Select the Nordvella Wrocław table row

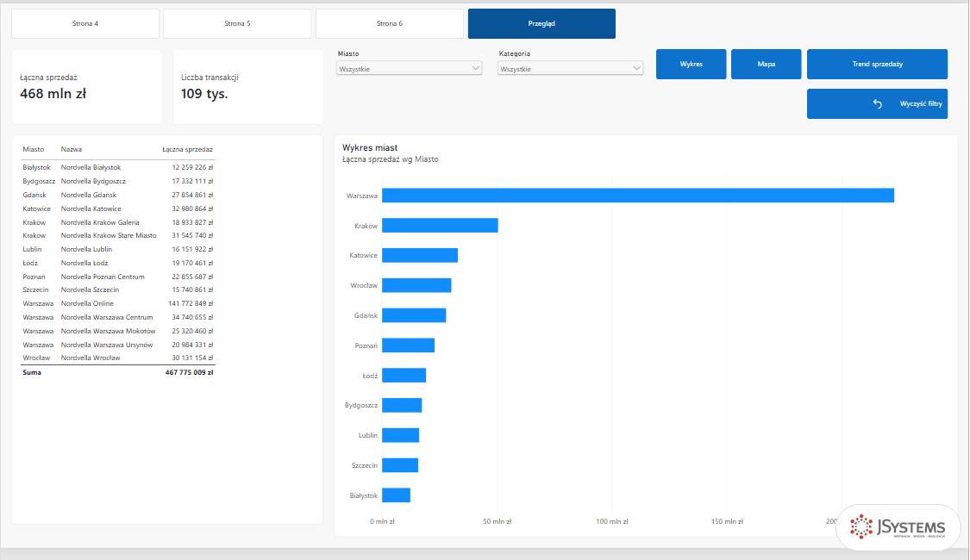click(117, 358)
